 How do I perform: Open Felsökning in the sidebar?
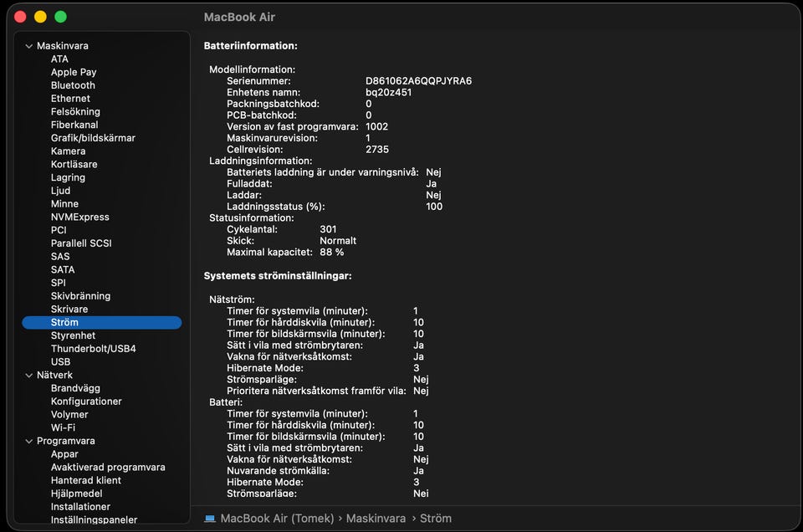click(75, 111)
